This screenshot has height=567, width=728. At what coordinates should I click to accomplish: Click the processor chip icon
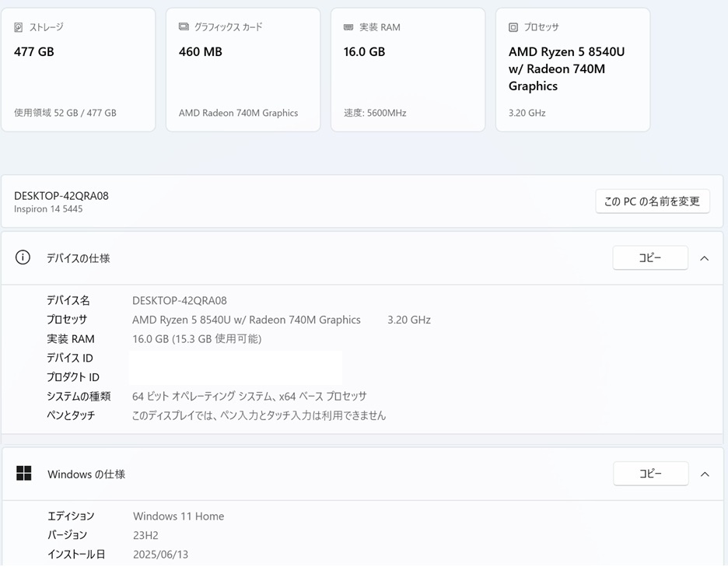click(x=513, y=27)
